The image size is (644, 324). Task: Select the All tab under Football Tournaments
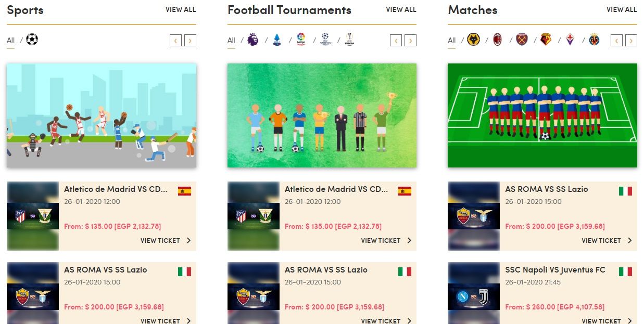(x=231, y=41)
